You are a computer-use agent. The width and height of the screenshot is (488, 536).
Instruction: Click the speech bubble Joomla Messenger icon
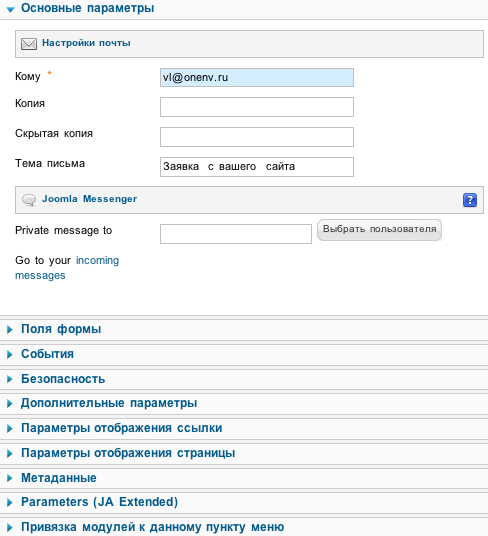tap(29, 200)
